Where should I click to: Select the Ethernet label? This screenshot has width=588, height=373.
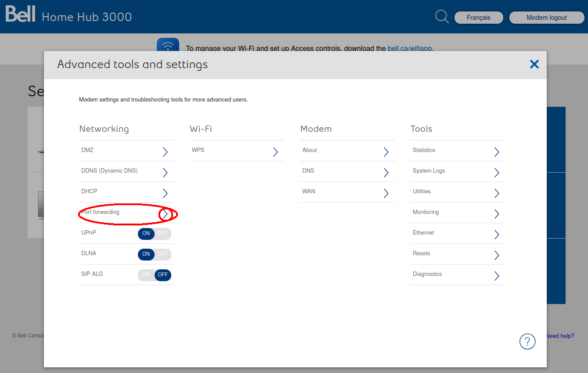point(423,232)
